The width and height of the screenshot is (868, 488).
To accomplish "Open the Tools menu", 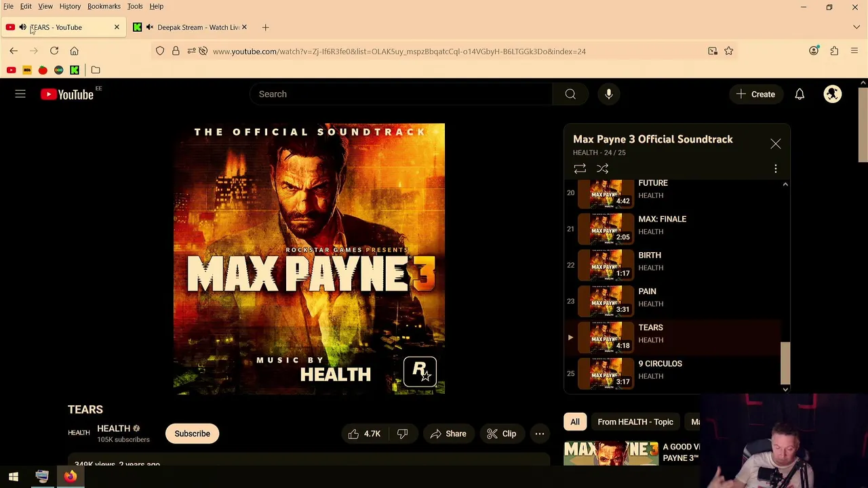I will coord(135,6).
